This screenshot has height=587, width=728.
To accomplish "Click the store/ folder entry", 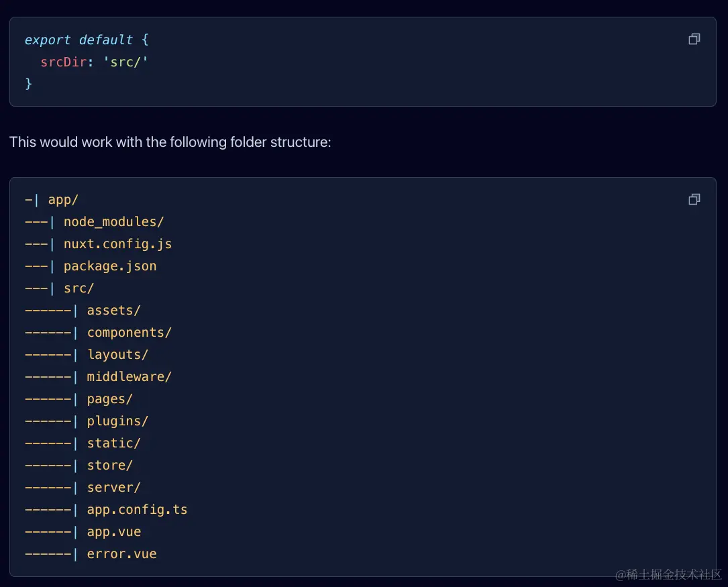I will [x=109, y=466].
